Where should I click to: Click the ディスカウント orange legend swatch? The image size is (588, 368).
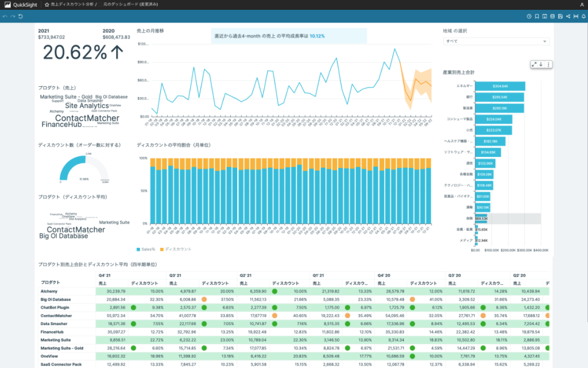pyautogui.click(x=161, y=250)
